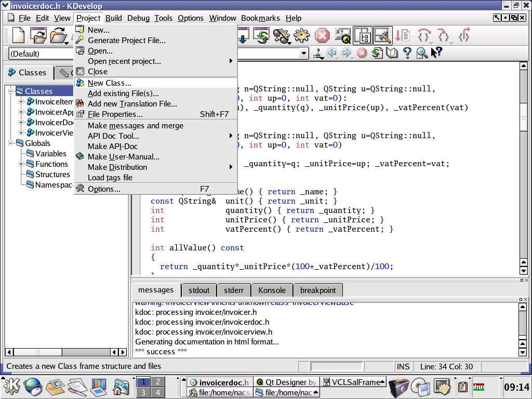Collapse the Classes root node
The image size is (532, 399).
tap(11, 91)
